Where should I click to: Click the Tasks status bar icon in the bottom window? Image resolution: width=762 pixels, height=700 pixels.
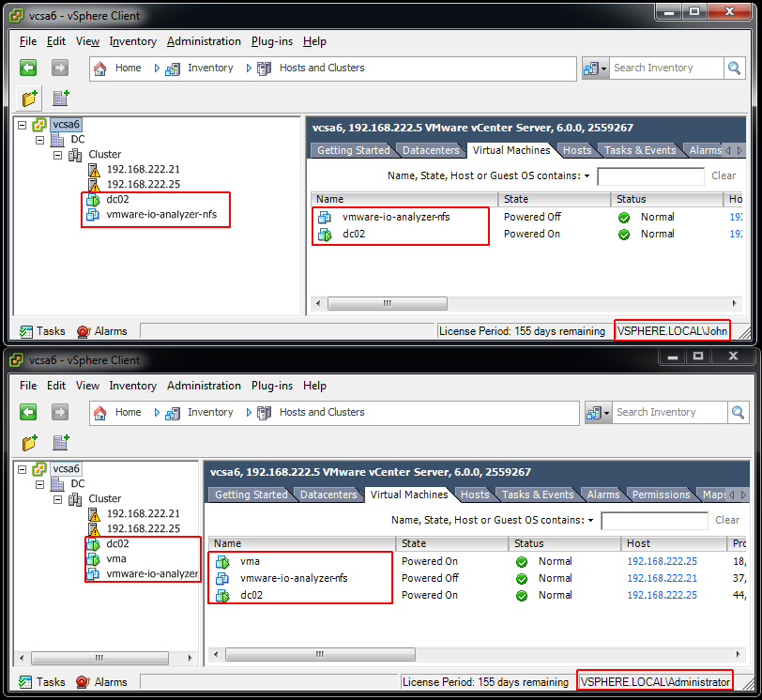pos(25,682)
